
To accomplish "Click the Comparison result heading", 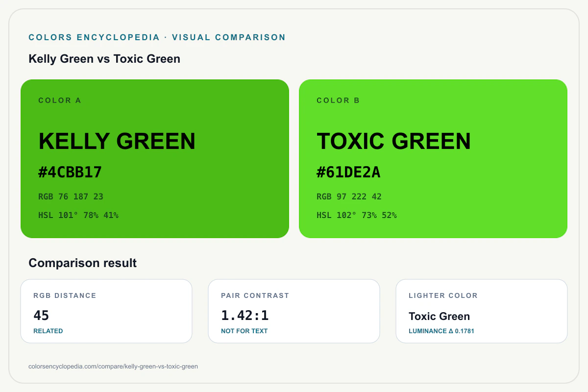I will [83, 263].
